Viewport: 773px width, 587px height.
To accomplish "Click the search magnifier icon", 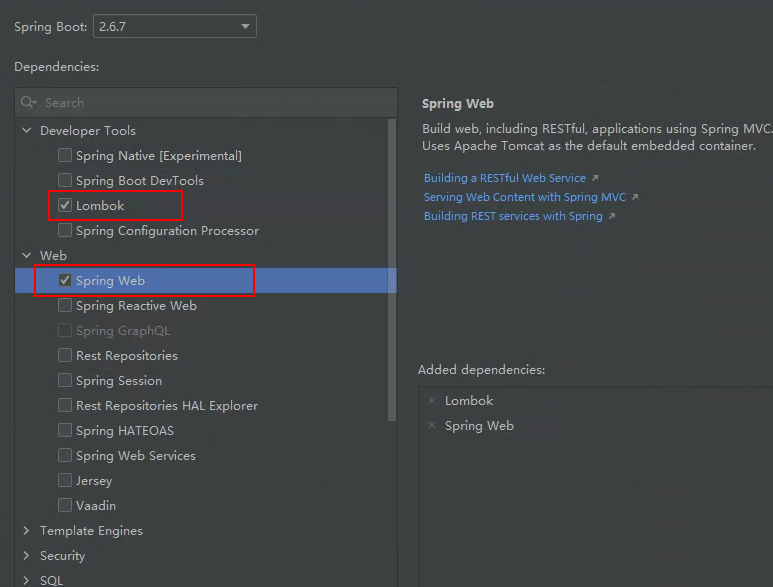I will 29,103.
